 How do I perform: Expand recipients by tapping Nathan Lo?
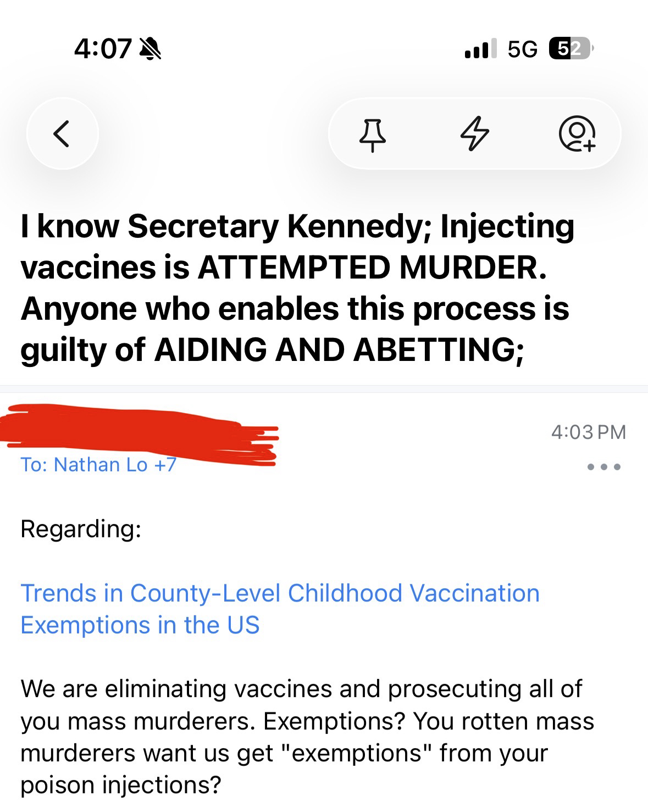pos(101,465)
